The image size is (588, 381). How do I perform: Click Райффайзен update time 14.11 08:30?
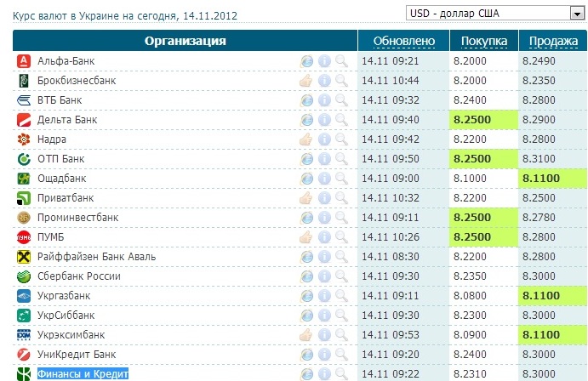[x=391, y=257]
